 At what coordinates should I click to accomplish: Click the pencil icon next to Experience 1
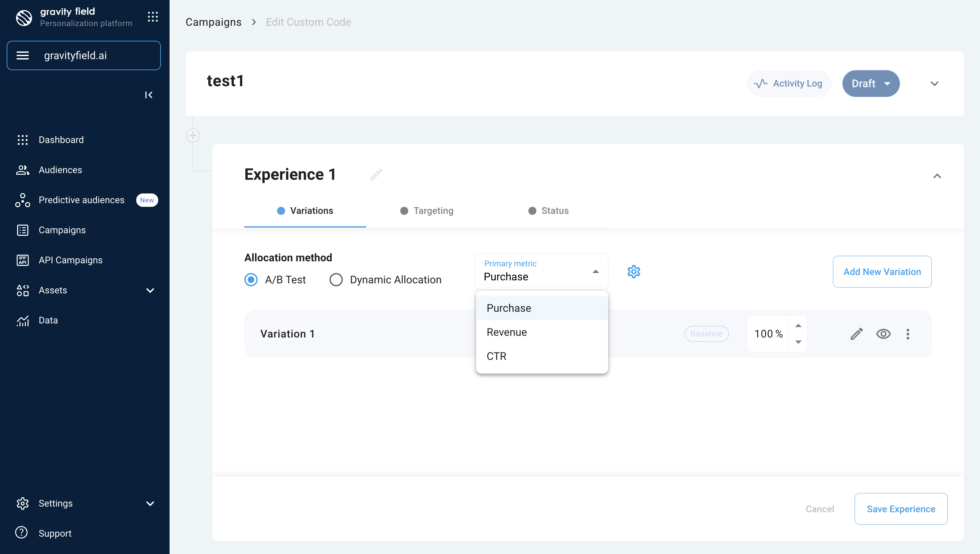click(376, 174)
